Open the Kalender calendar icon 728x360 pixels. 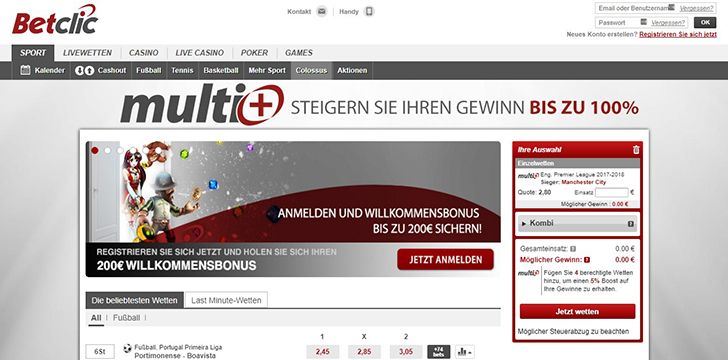tap(26, 71)
